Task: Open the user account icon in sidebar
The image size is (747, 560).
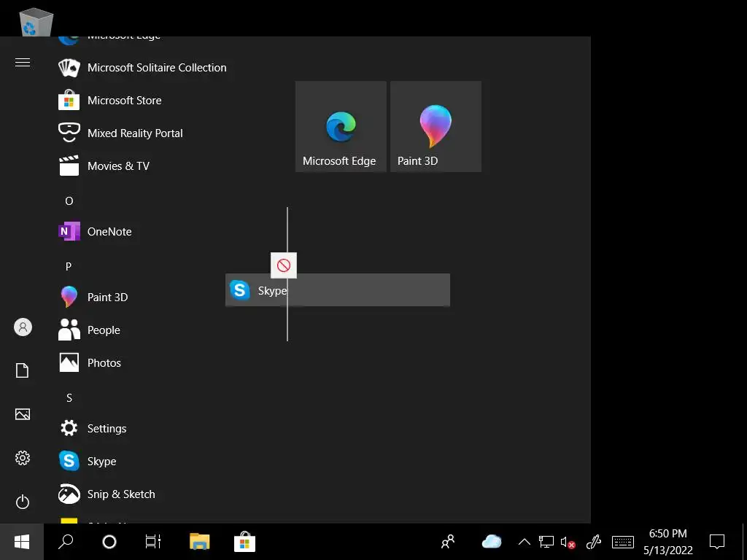Action: point(23,327)
